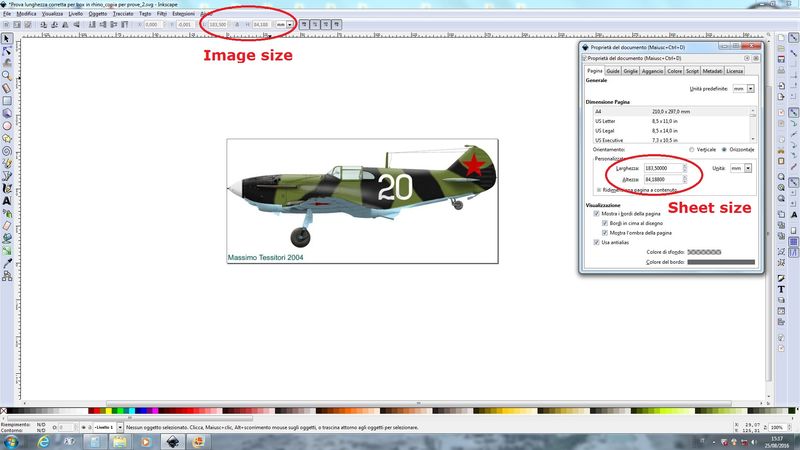Open the media player from the taskbar

click(146, 441)
